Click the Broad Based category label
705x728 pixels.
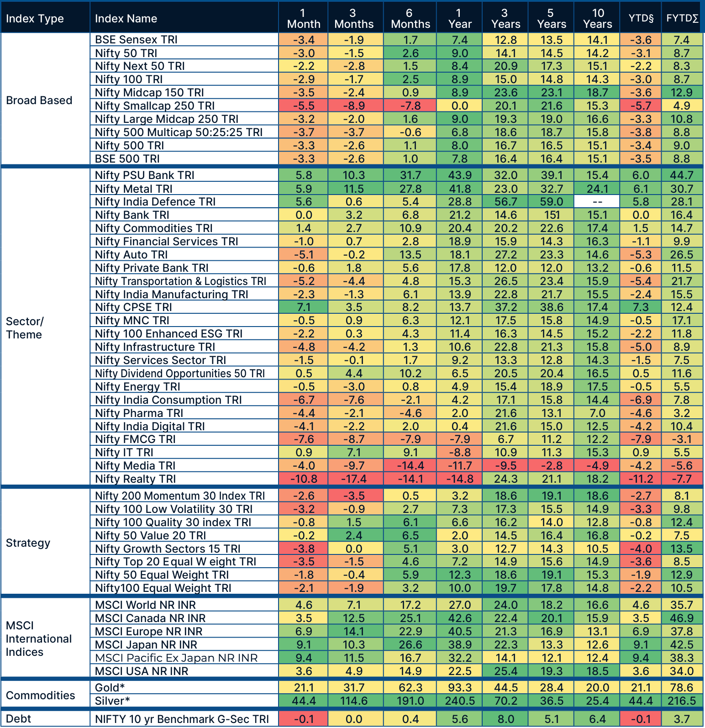click(39, 100)
